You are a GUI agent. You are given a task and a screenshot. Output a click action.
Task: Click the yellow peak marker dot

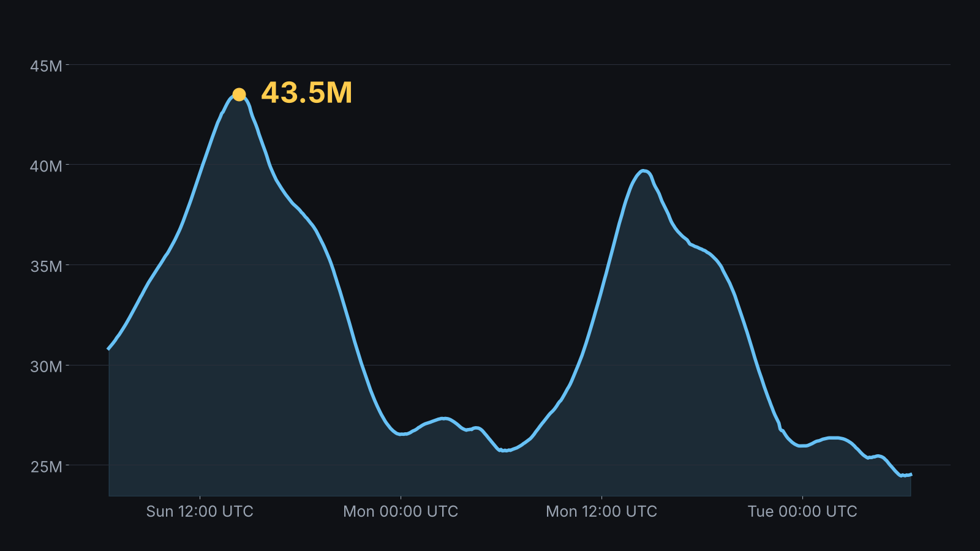click(x=239, y=94)
